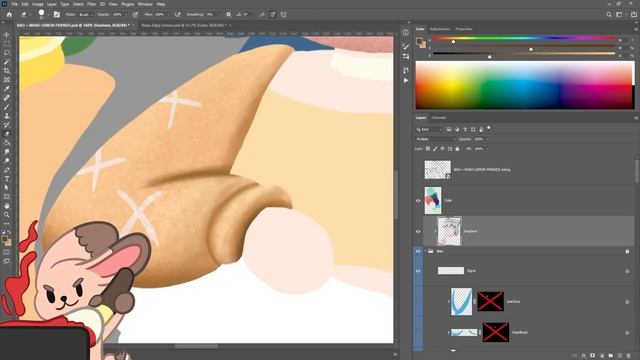Image resolution: width=640 pixels, height=360 pixels.
Task: Click the foreground color swatch in toolbox
Action: pos(5,240)
